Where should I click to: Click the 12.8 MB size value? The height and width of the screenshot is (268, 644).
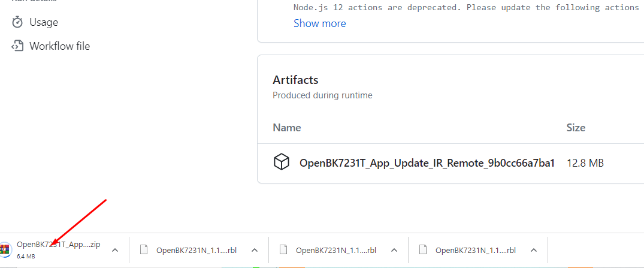(585, 163)
